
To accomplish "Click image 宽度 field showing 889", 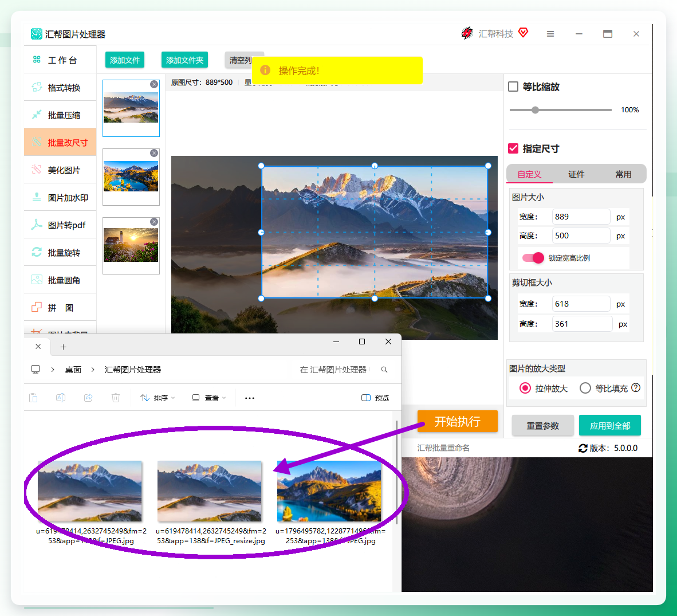I will (581, 217).
